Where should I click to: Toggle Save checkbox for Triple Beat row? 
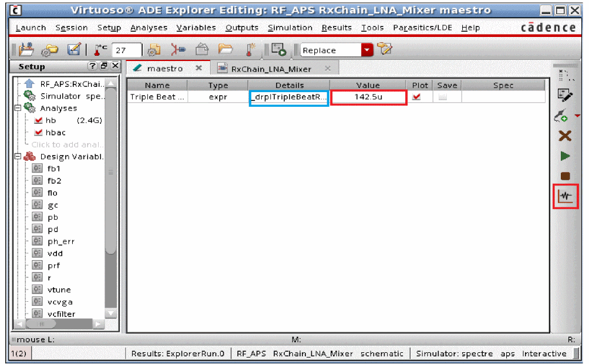point(443,97)
